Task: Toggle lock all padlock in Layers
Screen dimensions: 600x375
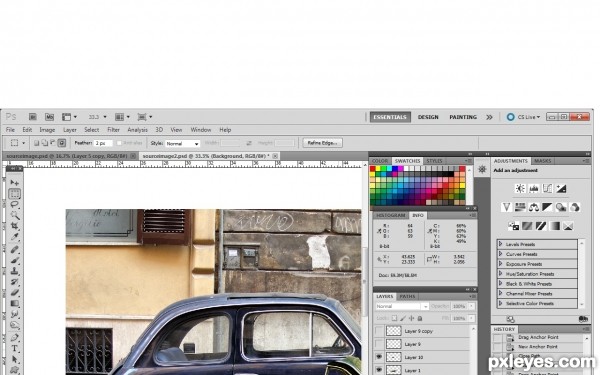Action: pos(420,318)
